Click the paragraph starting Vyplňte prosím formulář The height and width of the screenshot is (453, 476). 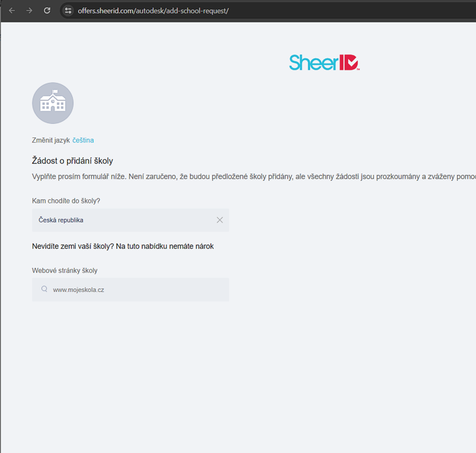point(254,177)
